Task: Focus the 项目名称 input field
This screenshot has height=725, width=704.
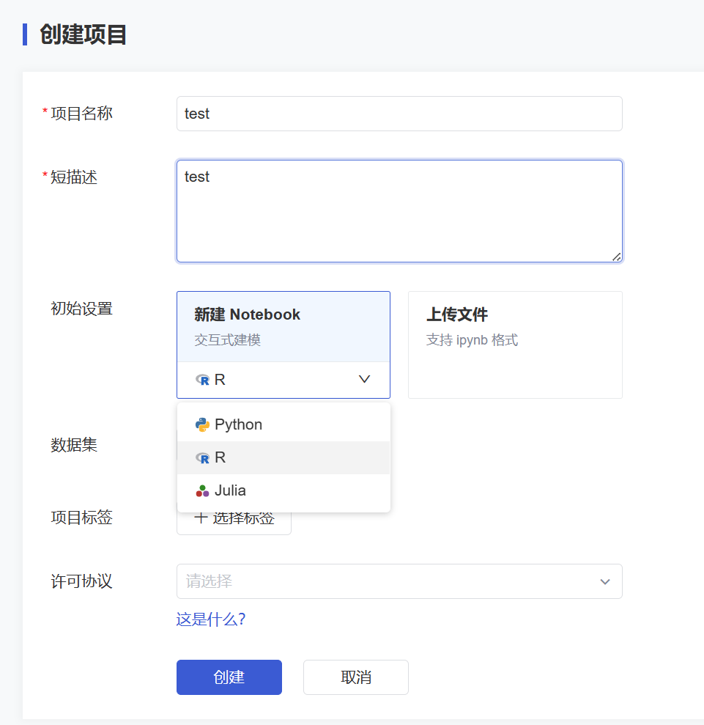Action: (398, 114)
